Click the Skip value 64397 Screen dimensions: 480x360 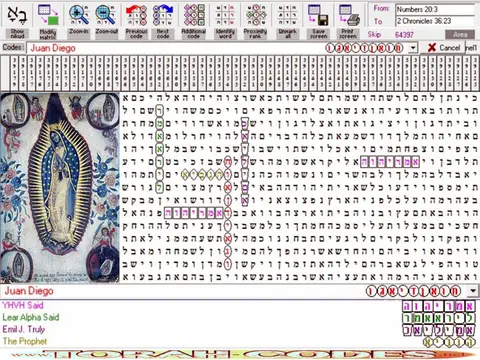point(404,35)
